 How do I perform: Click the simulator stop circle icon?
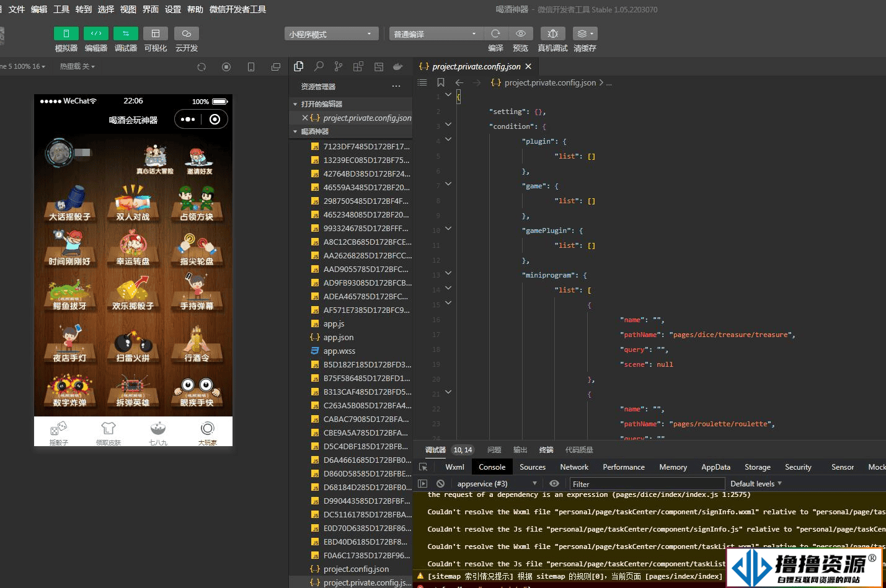[226, 67]
